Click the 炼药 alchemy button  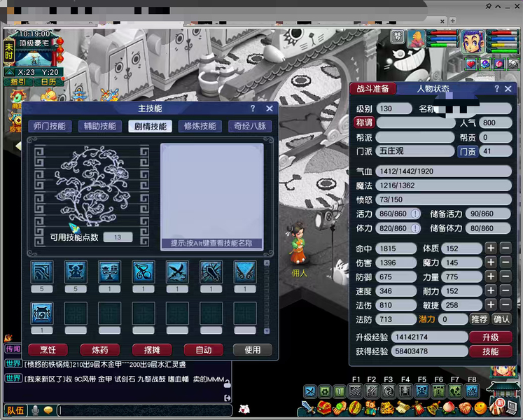[99, 349]
